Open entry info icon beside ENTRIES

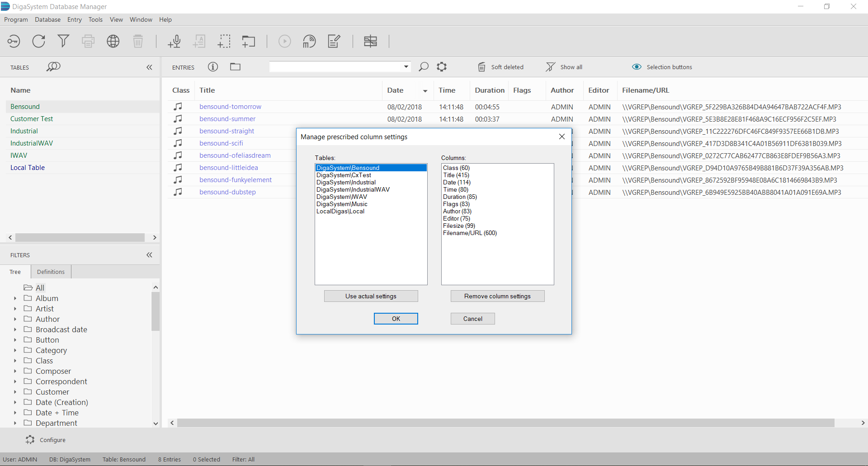213,67
